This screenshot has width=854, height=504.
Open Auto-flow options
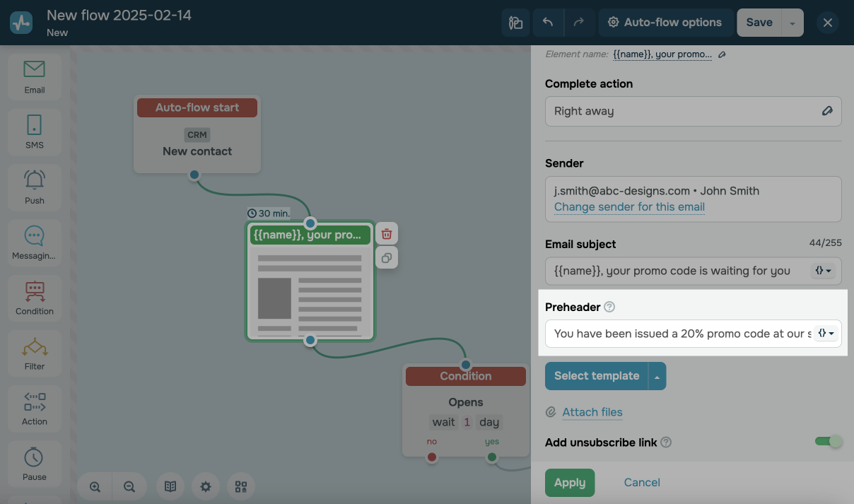[665, 23]
